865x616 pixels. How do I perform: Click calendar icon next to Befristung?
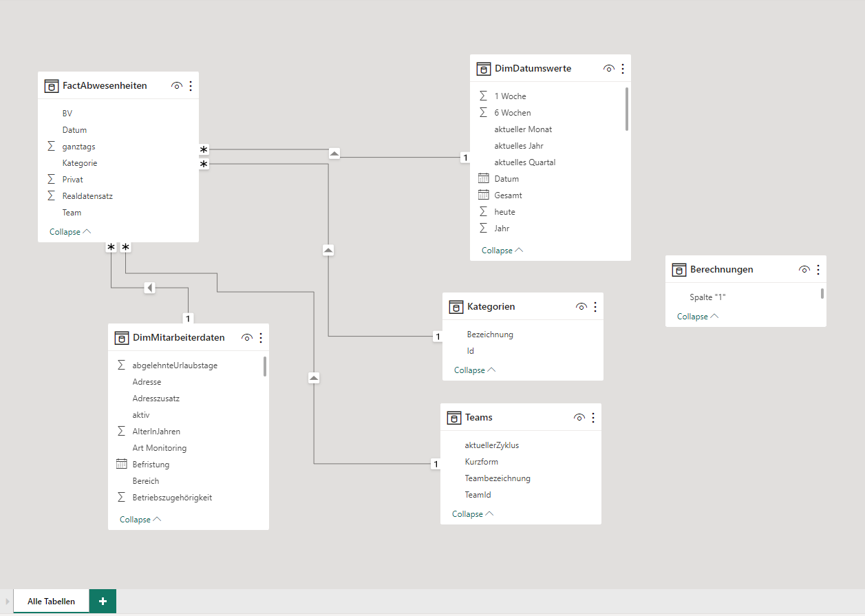click(x=121, y=465)
